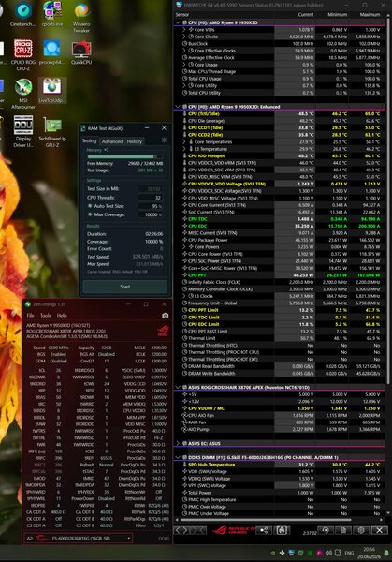This screenshot has width=392, height=562.
Task: Open HWiNFO sensor settings gear button
Action: pyautogui.click(x=361, y=530)
